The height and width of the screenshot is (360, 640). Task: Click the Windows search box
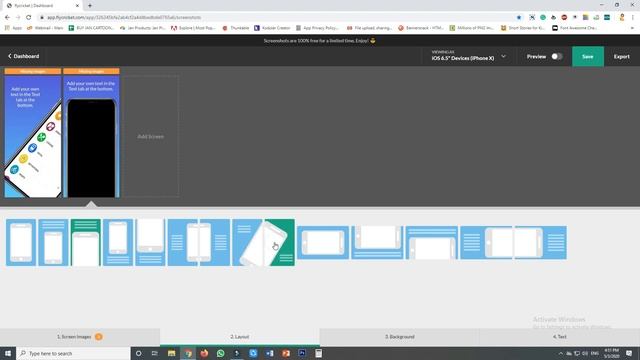pyautogui.click(x=73, y=353)
